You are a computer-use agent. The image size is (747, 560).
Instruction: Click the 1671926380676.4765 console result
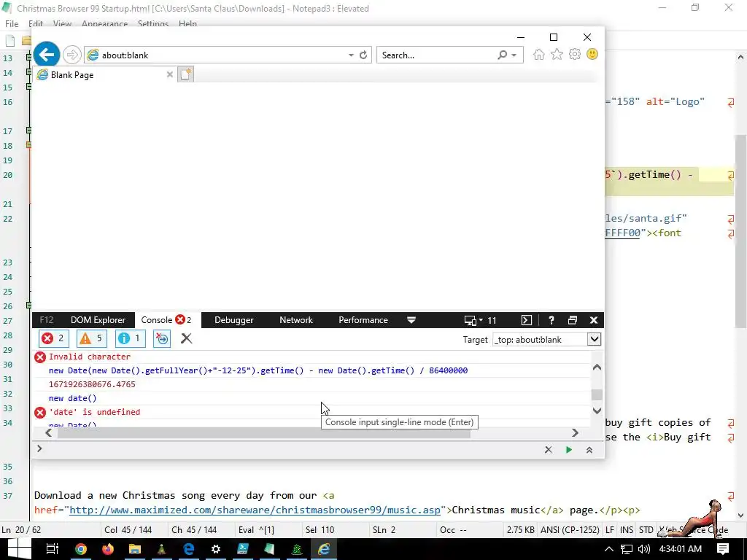[x=92, y=384]
